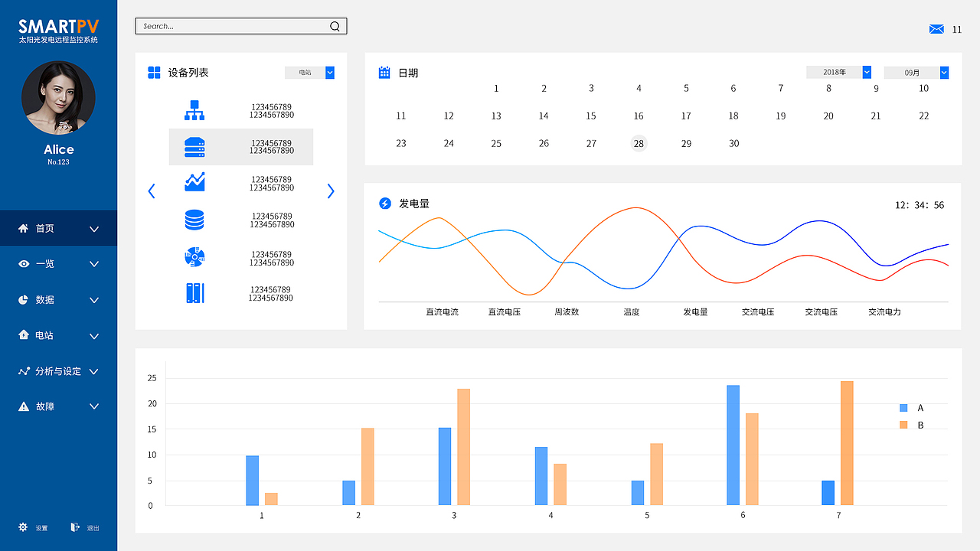Click the 直流电压 axis label
The height and width of the screenshot is (551, 980).
[x=505, y=312]
